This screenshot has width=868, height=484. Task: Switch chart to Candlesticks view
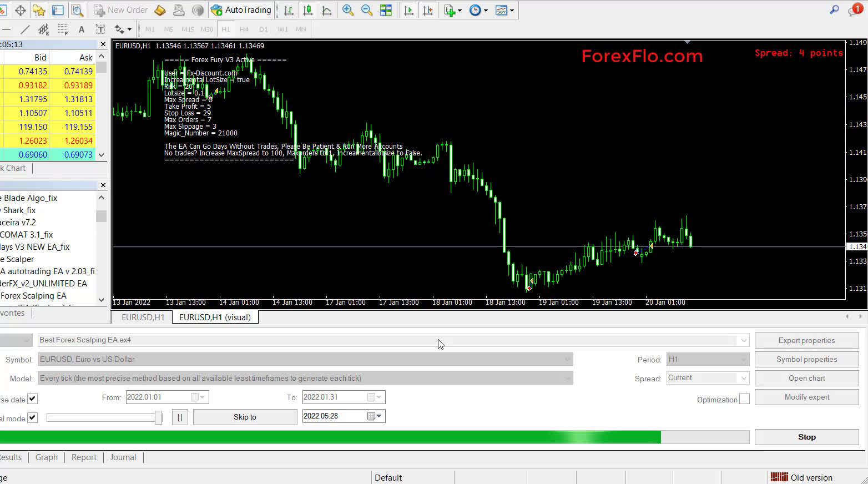(307, 10)
